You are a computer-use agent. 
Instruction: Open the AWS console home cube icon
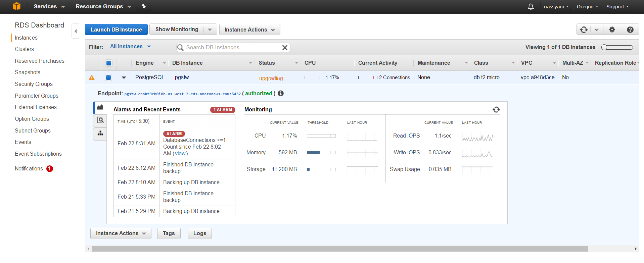tap(16, 6)
